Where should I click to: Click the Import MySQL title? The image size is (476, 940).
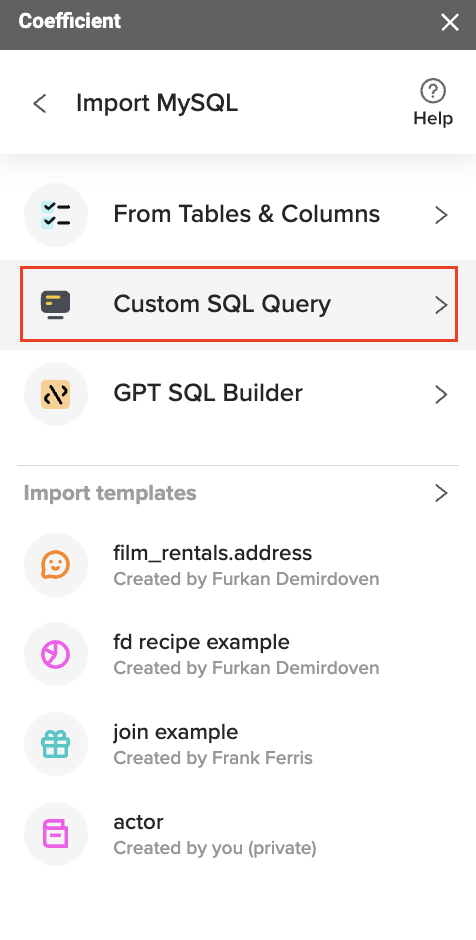tap(156, 103)
